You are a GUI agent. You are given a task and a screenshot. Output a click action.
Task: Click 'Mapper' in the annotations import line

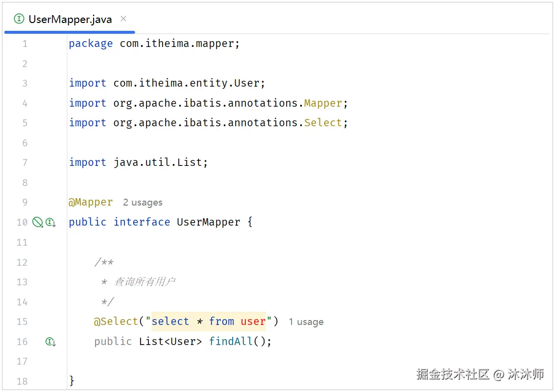tap(323, 103)
